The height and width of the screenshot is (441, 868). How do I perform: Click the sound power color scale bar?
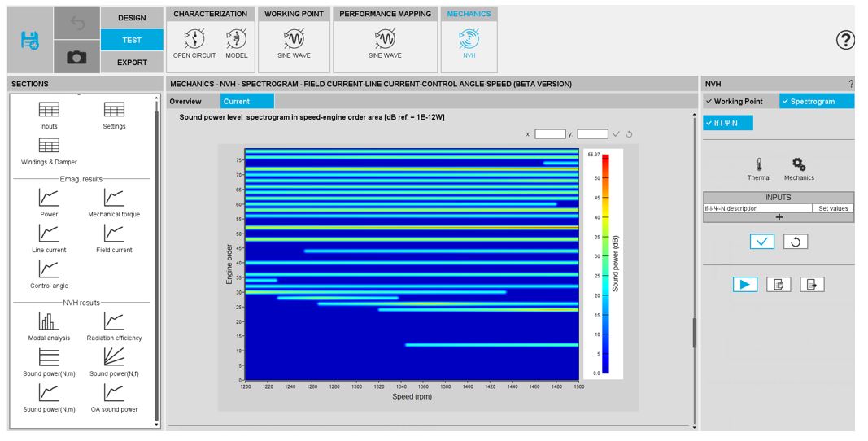[x=605, y=264]
